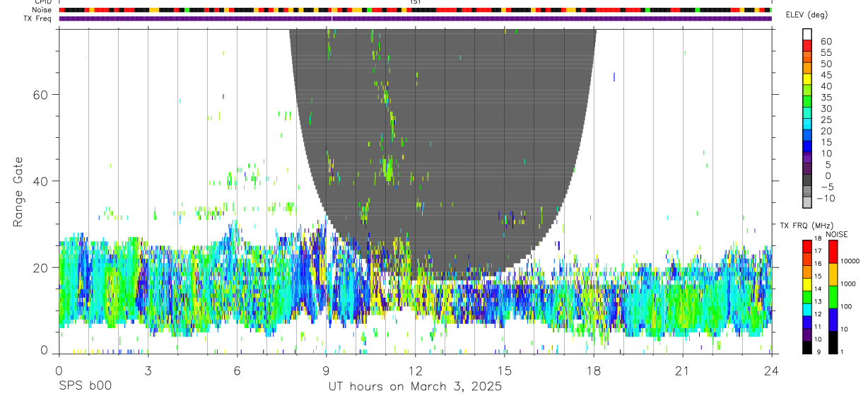Click the x-axis tick label '12'
This screenshot has width=868, height=401.
(416, 371)
